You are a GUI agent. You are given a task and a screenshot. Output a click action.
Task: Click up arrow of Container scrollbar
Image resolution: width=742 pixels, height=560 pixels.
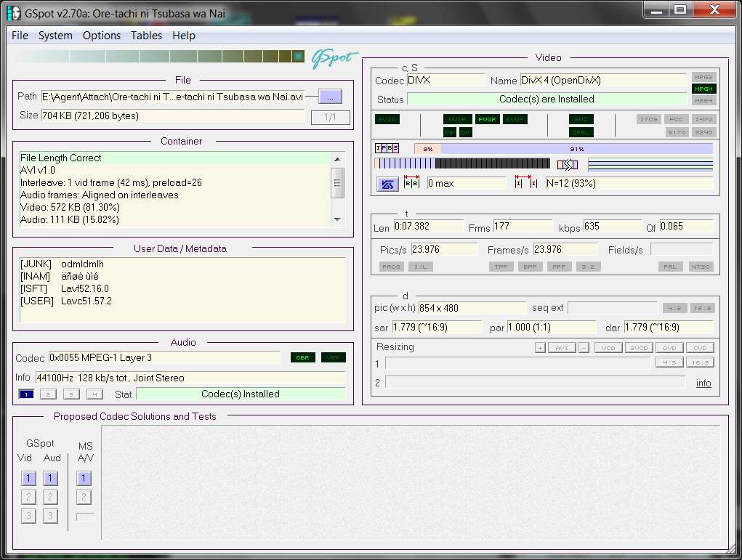point(337,159)
